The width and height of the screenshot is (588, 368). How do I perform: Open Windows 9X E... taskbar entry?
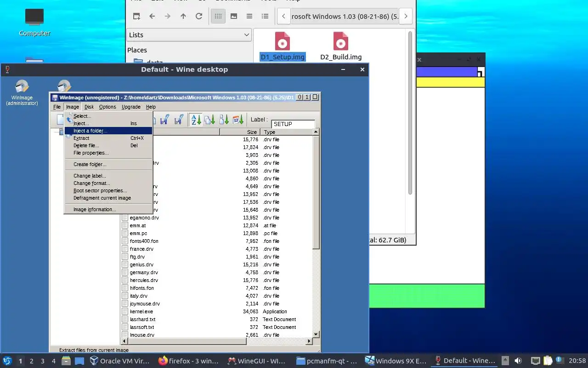396,361
